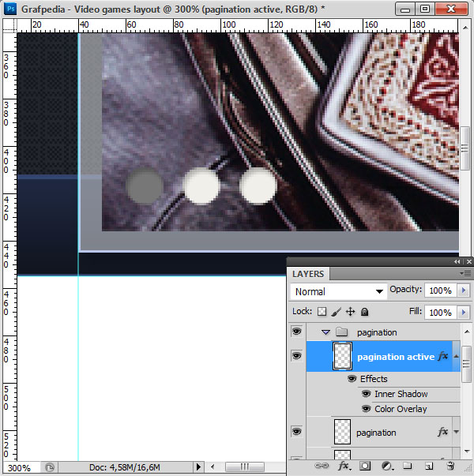
Task: Toggle all Effects visibility
Action: click(x=352, y=379)
